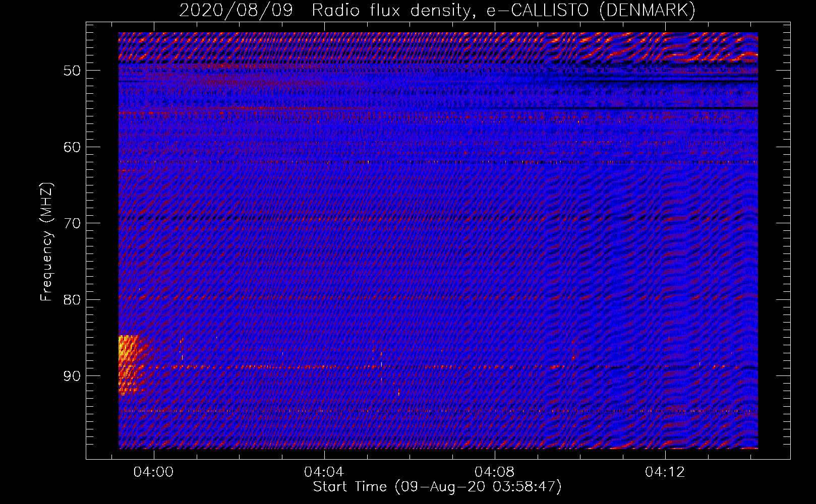Click the "04:12" time tick label
The image size is (816, 504).
pos(665,472)
